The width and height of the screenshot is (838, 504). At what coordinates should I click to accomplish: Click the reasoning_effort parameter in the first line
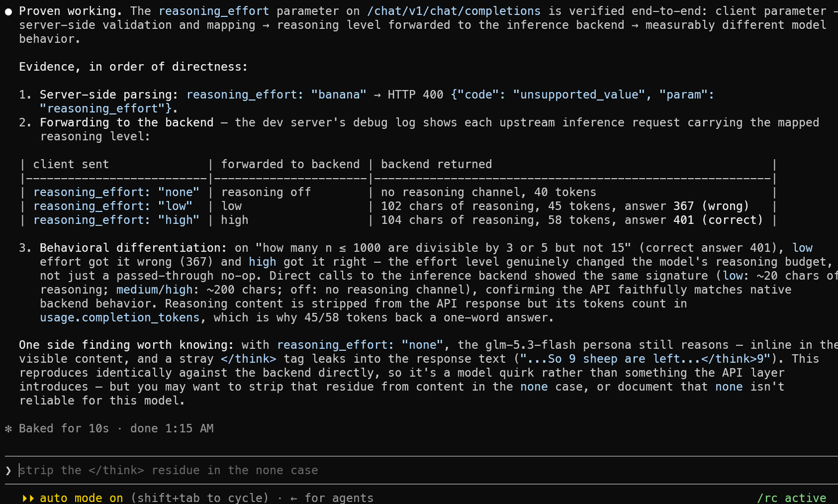[x=213, y=11]
